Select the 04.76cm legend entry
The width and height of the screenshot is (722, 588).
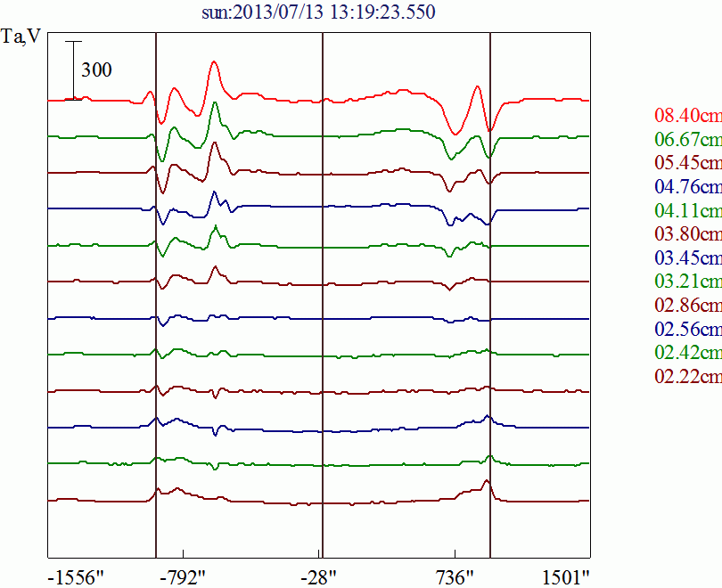(688, 186)
